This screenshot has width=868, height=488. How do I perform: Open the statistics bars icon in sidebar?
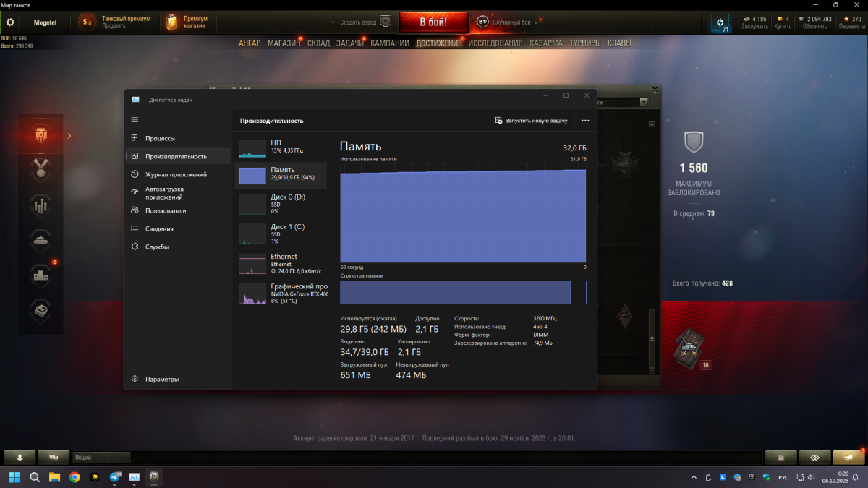(40, 205)
